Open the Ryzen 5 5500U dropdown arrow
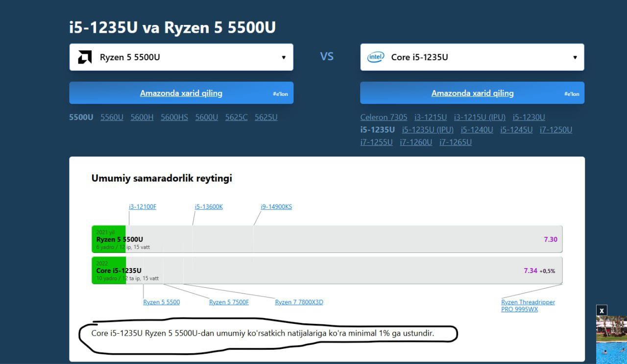 click(x=284, y=57)
